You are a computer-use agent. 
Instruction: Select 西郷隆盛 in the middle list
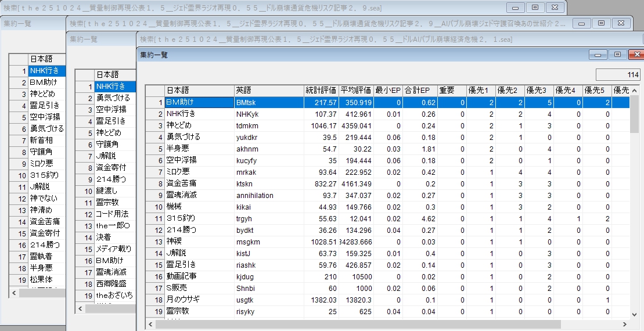pos(111,284)
